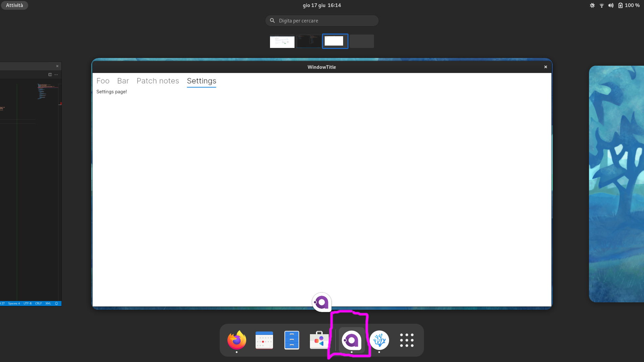Switch to the Foo tab

pos(103,81)
